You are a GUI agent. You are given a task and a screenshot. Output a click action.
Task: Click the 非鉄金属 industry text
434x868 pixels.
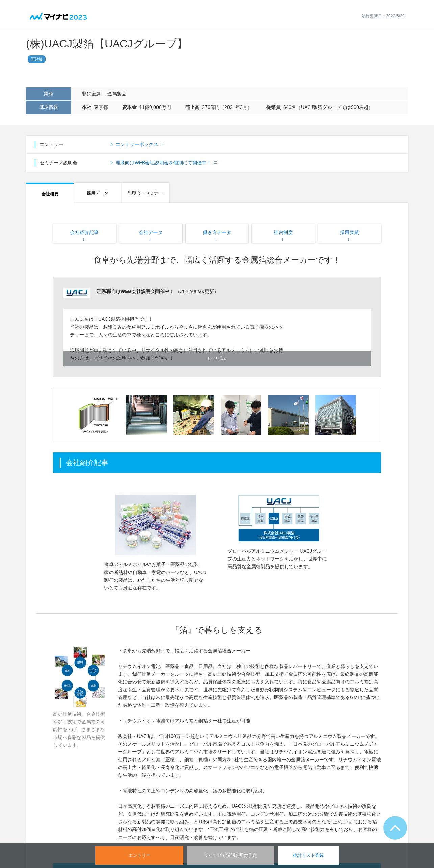[91, 94]
